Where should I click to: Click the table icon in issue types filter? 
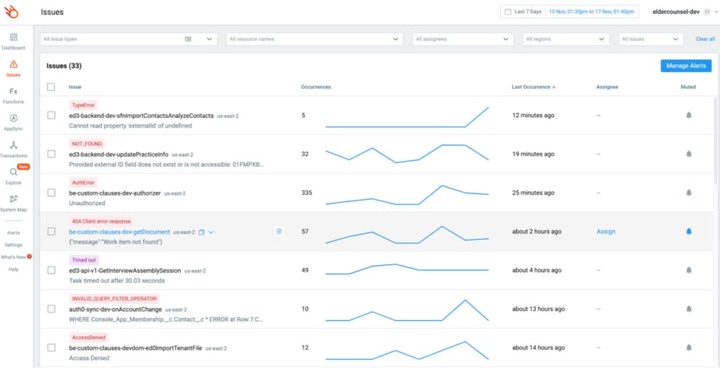tap(188, 40)
